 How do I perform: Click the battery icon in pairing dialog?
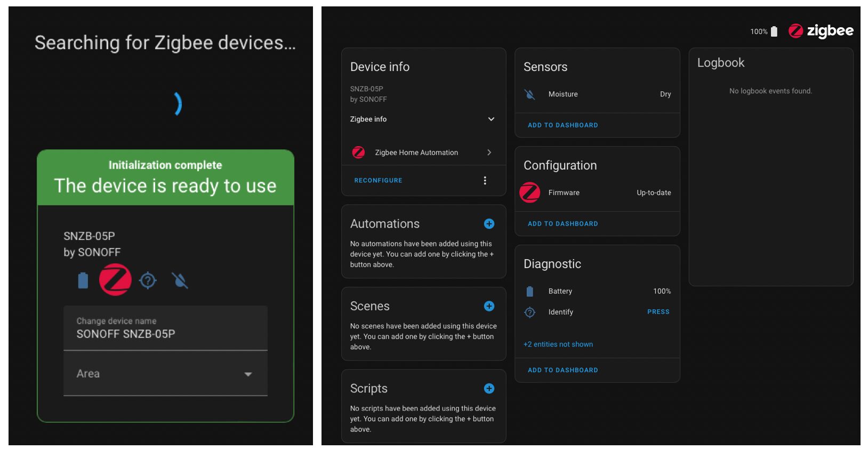point(83,280)
